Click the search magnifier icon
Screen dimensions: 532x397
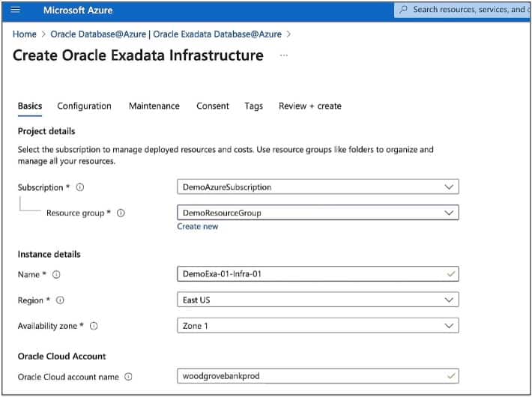[404, 10]
